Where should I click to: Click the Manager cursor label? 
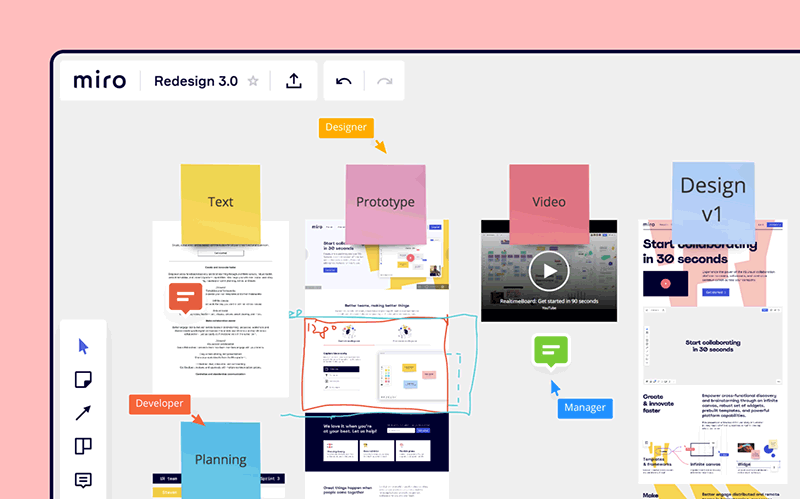585,408
